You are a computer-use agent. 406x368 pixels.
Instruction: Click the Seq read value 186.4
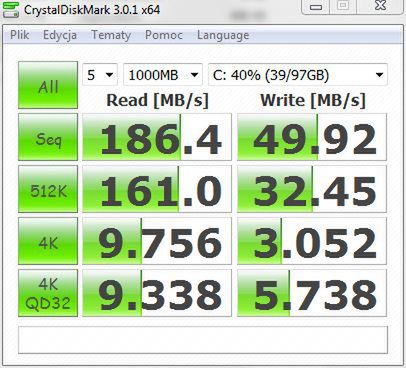pos(157,137)
